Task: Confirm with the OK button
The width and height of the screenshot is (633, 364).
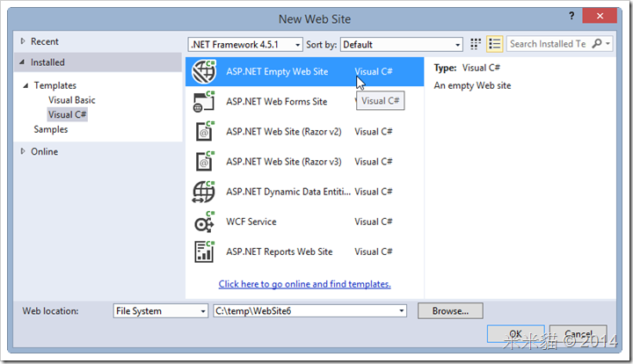Action: click(515, 334)
